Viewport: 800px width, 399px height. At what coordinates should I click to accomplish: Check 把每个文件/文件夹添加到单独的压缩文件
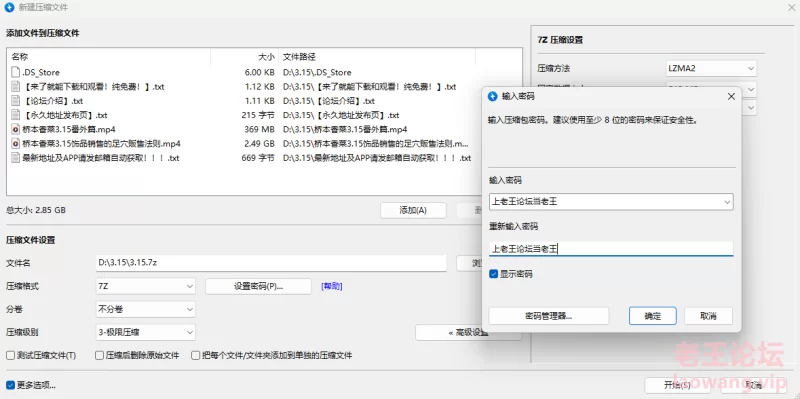tap(195, 355)
